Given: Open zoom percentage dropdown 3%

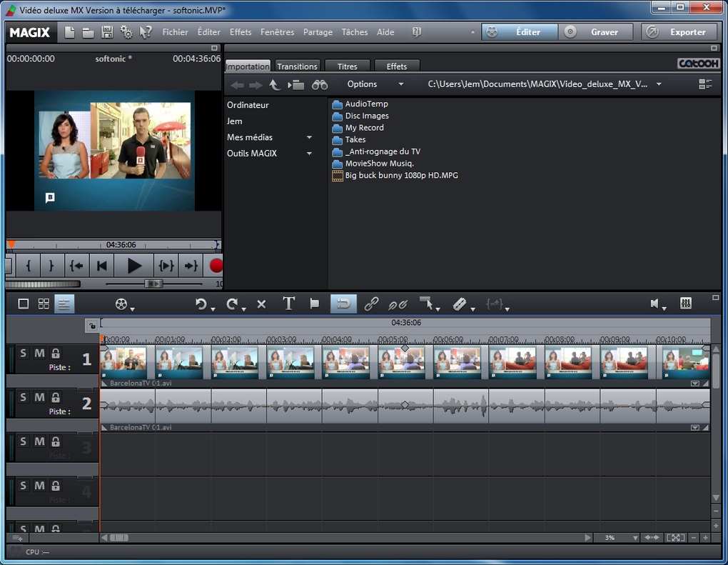Looking at the screenshot, I should pos(635,538).
